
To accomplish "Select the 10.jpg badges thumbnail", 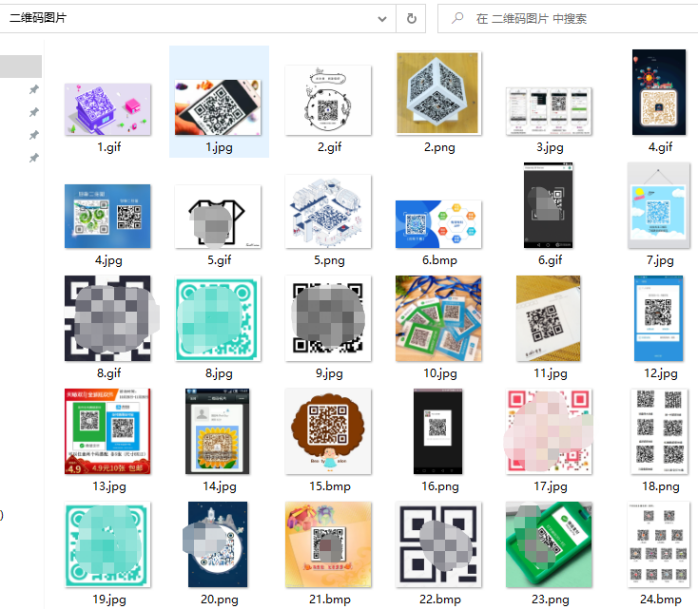I will (439, 318).
